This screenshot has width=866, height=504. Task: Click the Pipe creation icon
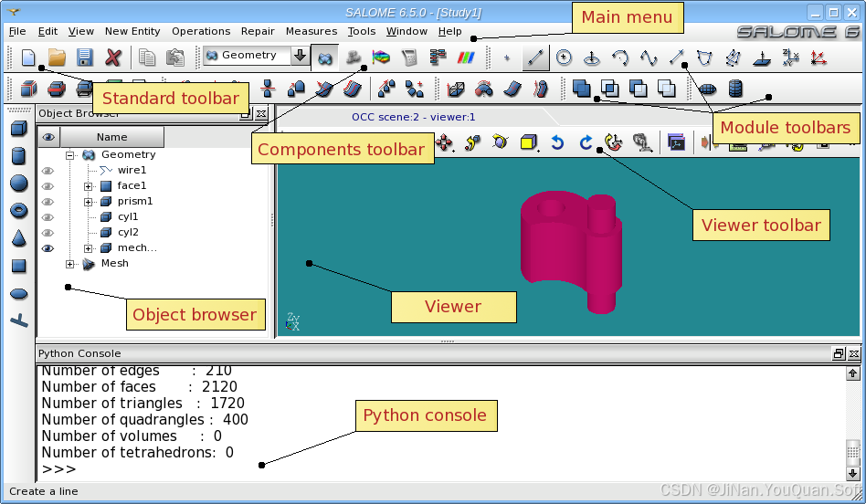(541, 89)
